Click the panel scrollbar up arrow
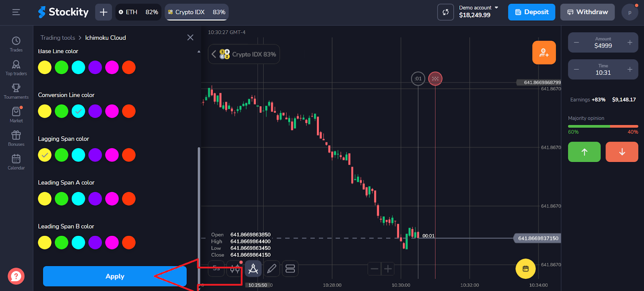The image size is (644, 291). (x=199, y=52)
